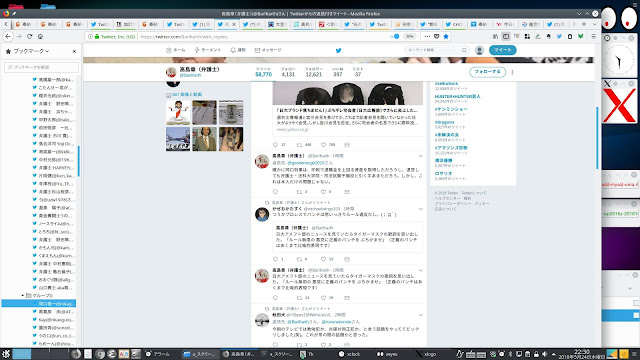Switch to the アラーム taskbar window
This screenshot has width=640, height=360.
coord(158,354)
